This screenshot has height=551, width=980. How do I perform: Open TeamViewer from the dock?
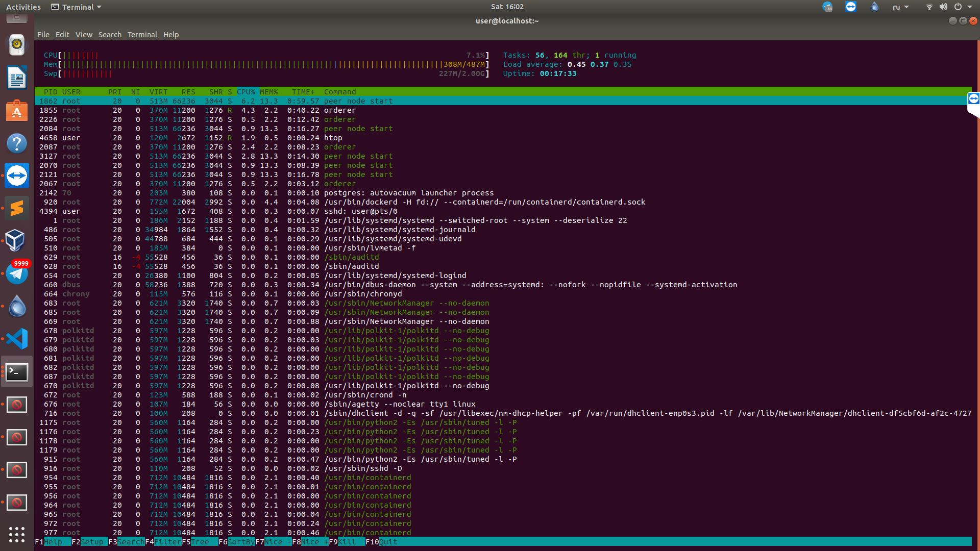coord(17,176)
